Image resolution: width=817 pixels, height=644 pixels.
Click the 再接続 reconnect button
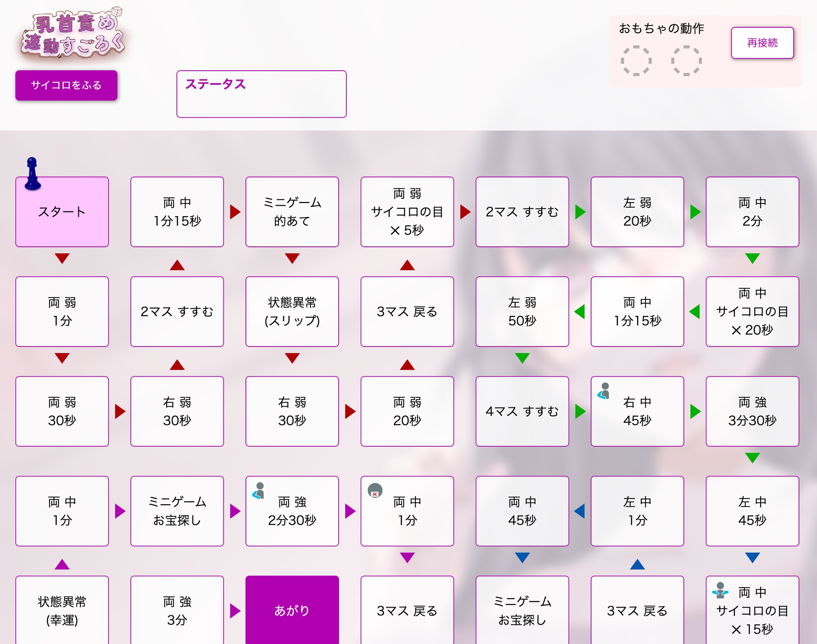point(761,42)
